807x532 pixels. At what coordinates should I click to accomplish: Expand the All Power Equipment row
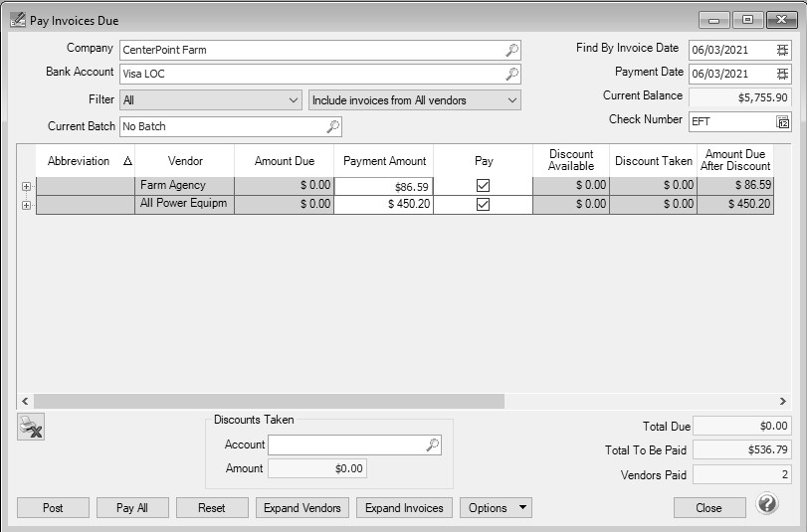click(26, 205)
